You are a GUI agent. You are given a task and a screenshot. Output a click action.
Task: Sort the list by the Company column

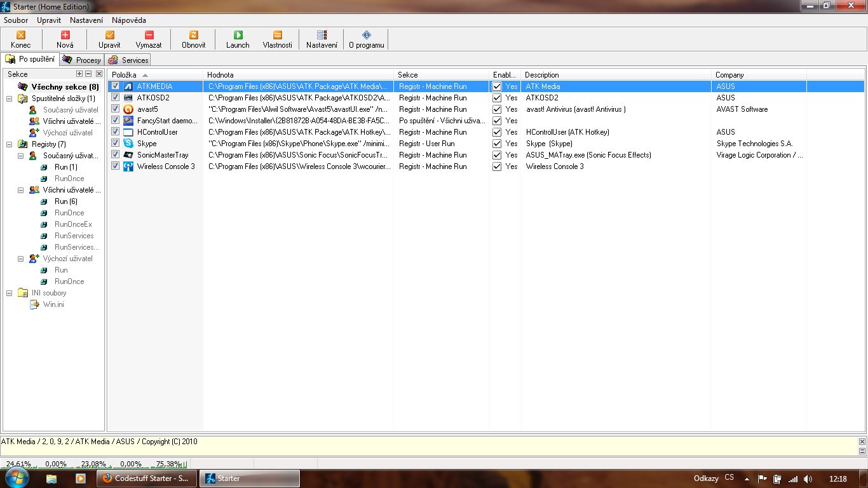pos(759,75)
